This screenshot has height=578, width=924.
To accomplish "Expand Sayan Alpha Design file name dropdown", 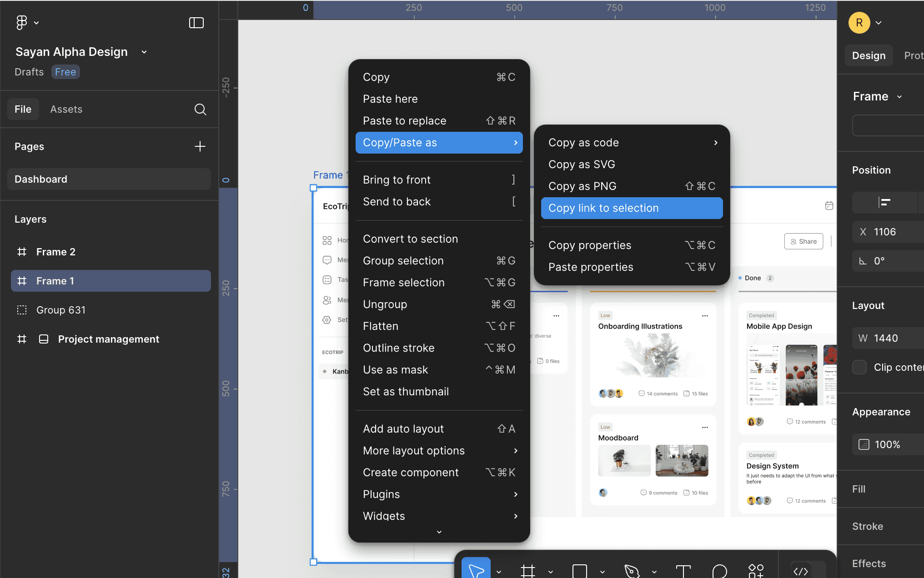I will click(x=144, y=52).
